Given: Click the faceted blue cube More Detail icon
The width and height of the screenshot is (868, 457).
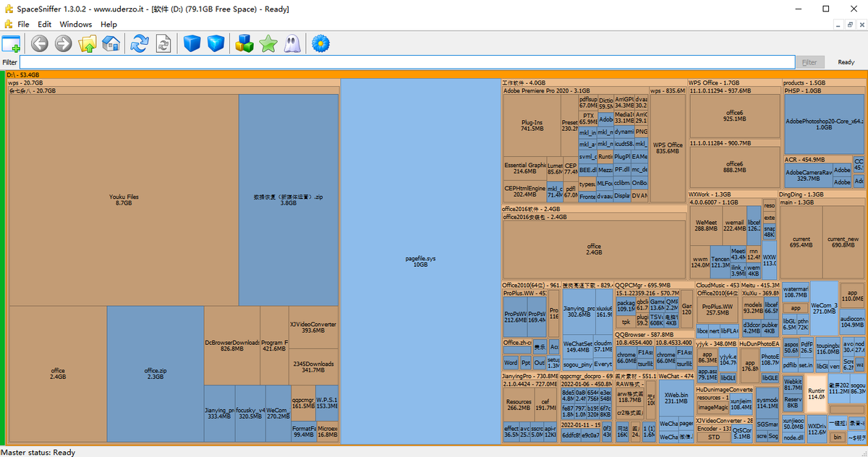Looking at the screenshot, I should 216,44.
